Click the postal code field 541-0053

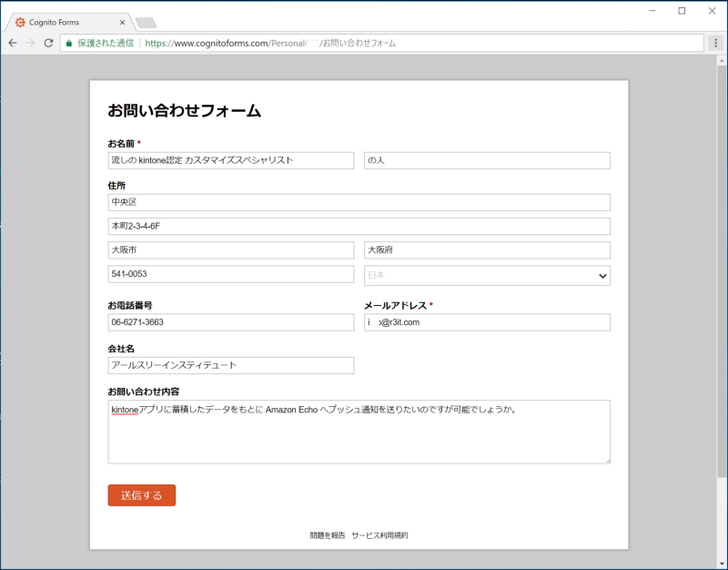point(230,274)
